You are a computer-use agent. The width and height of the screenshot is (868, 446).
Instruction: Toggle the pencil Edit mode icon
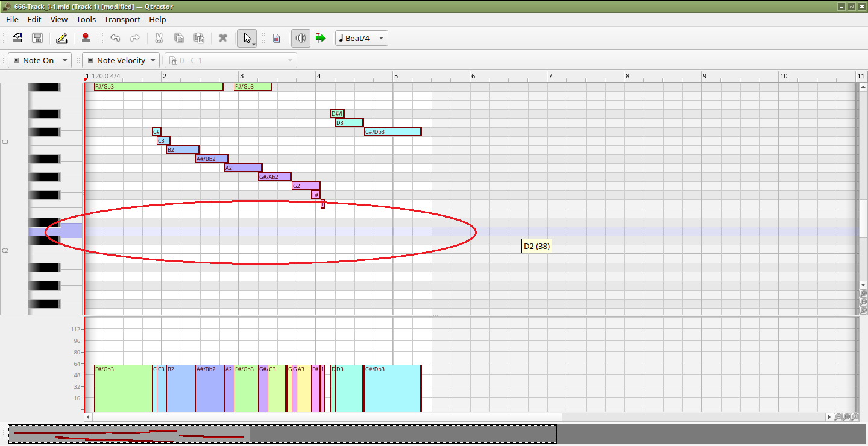coord(61,38)
